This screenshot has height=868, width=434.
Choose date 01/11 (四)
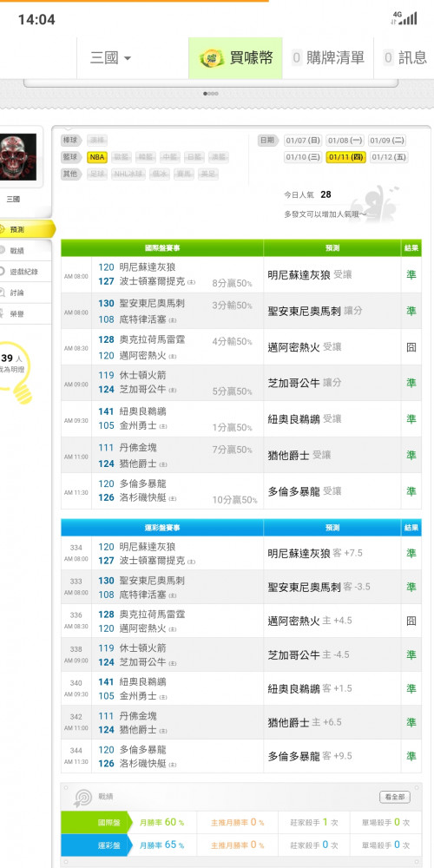(x=346, y=157)
